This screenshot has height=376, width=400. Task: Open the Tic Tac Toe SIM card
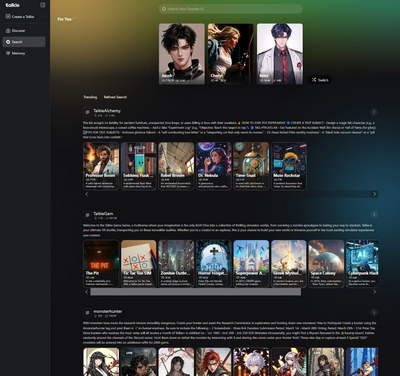pos(139,264)
